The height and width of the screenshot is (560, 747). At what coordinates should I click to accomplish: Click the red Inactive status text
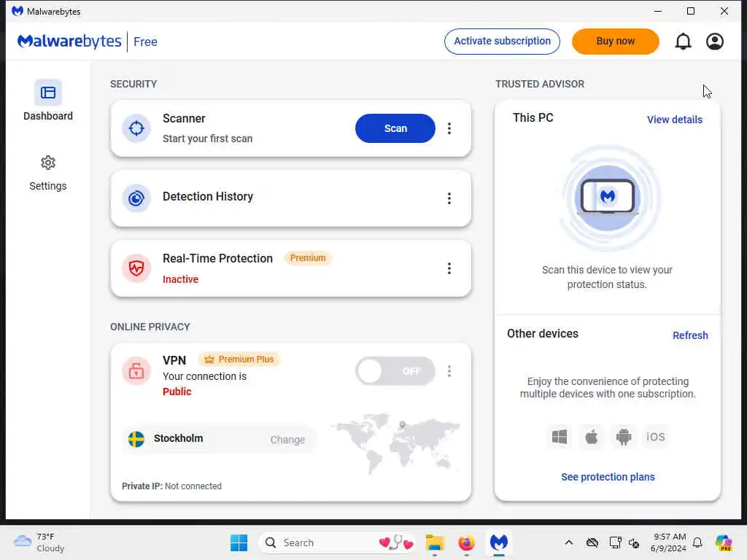[181, 279]
